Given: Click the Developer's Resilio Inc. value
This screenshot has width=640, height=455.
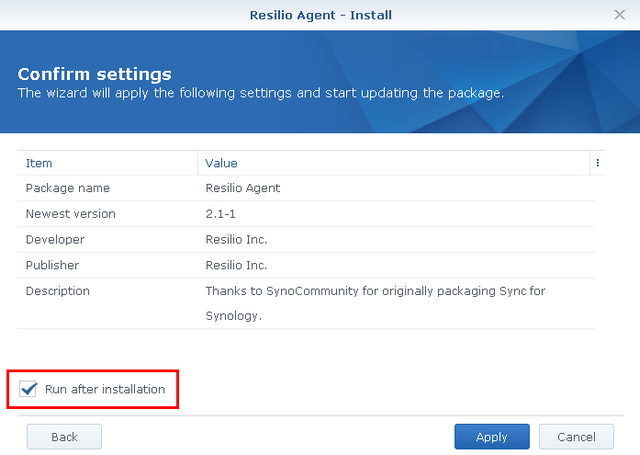Looking at the screenshot, I should pos(236,240).
